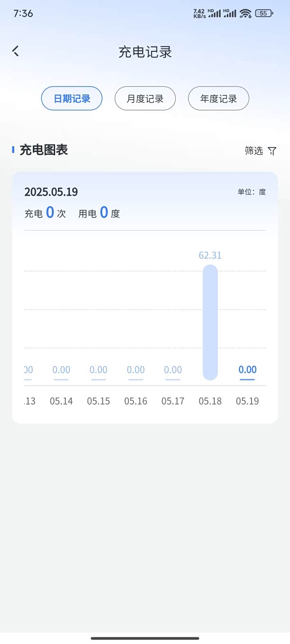Switch to the 年度记录 tab
The width and height of the screenshot is (290, 644).
[218, 99]
